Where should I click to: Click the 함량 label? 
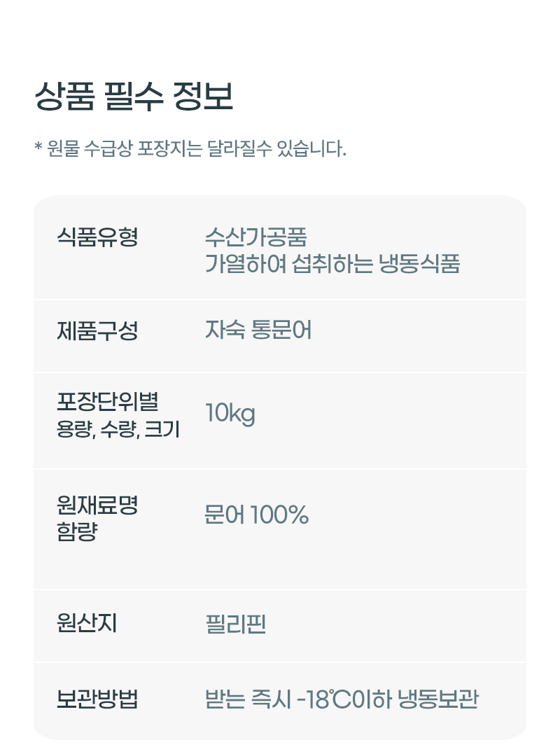tap(77, 531)
